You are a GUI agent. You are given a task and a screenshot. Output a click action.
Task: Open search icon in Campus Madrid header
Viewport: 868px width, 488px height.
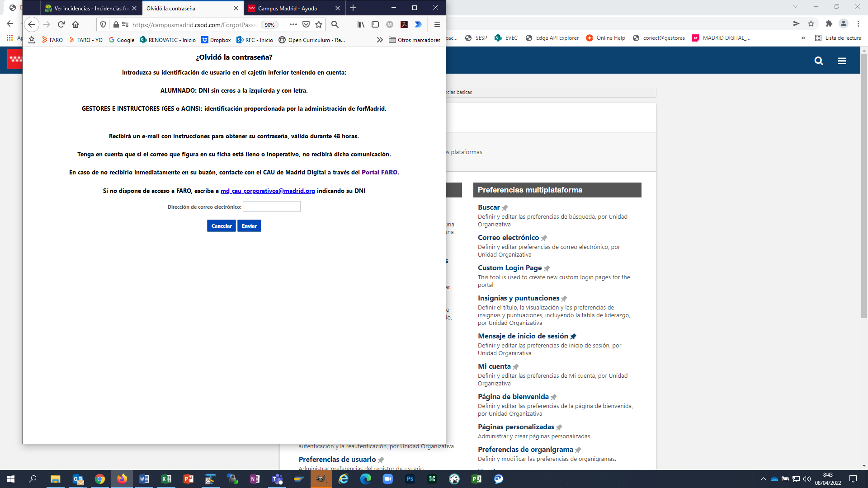pos(819,61)
